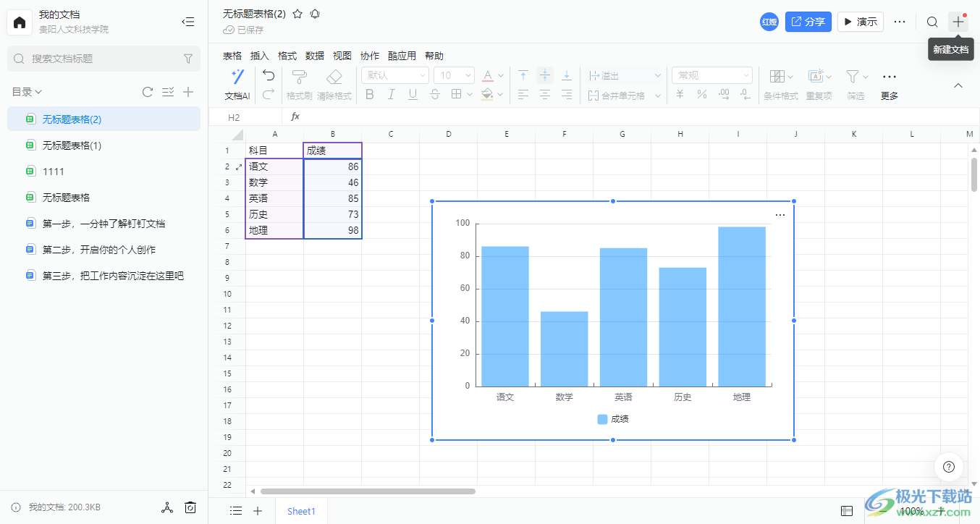Image resolution: width=980 pixels, height=524 pixels.
Task: Align text left
Action: pyautogui.click(x=523, y=94)
